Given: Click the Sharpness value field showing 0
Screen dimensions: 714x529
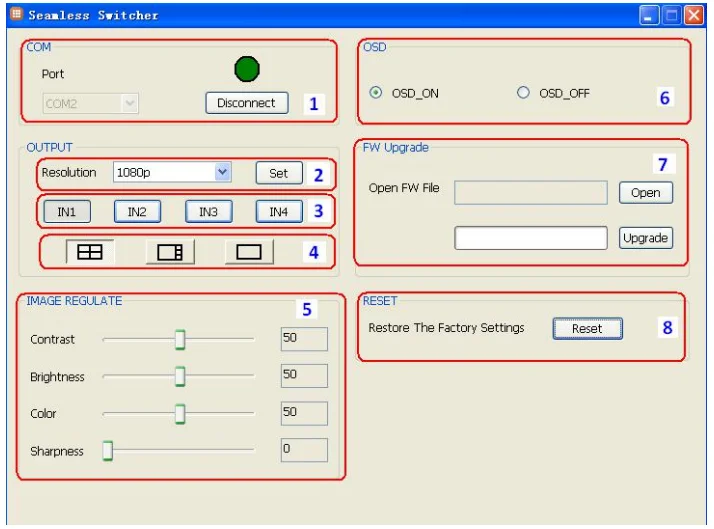Looking at the screenshot, I should coord(304,450).
